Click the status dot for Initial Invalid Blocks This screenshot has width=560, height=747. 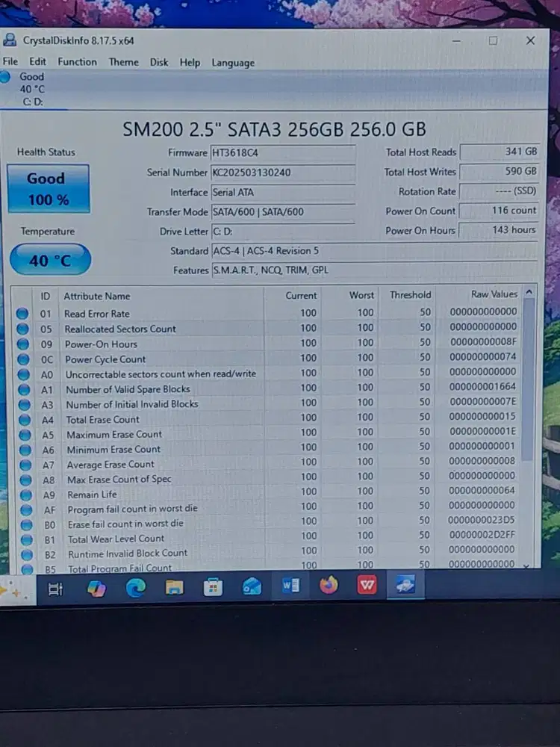click(24, 405)
